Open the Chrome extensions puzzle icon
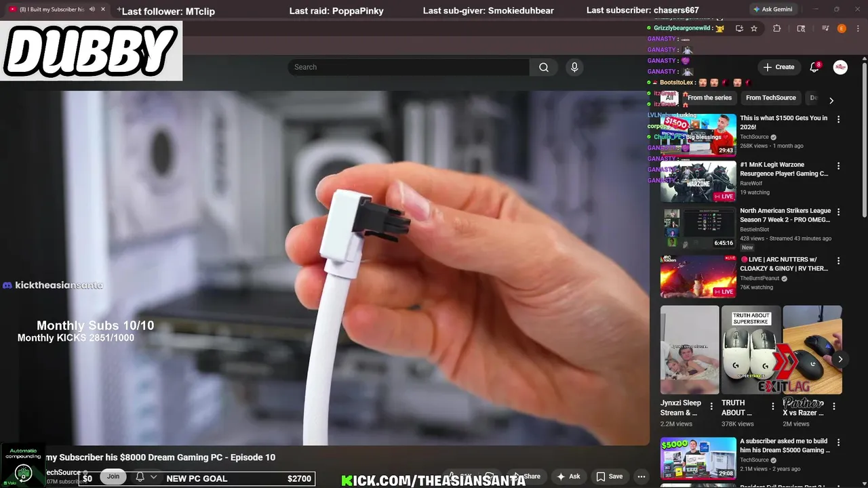 [x=777, y=28]
